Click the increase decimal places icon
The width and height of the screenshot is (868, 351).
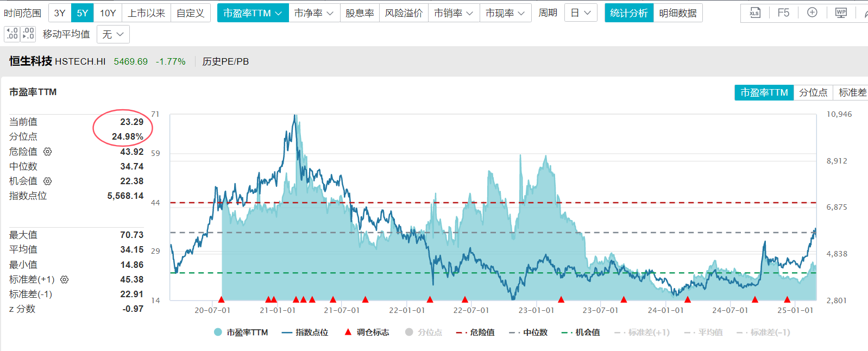(x=12, y=34)
